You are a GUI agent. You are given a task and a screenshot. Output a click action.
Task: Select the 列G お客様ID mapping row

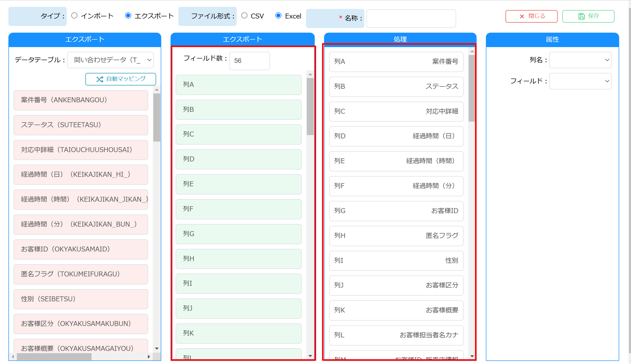click(x=396, y=211)
